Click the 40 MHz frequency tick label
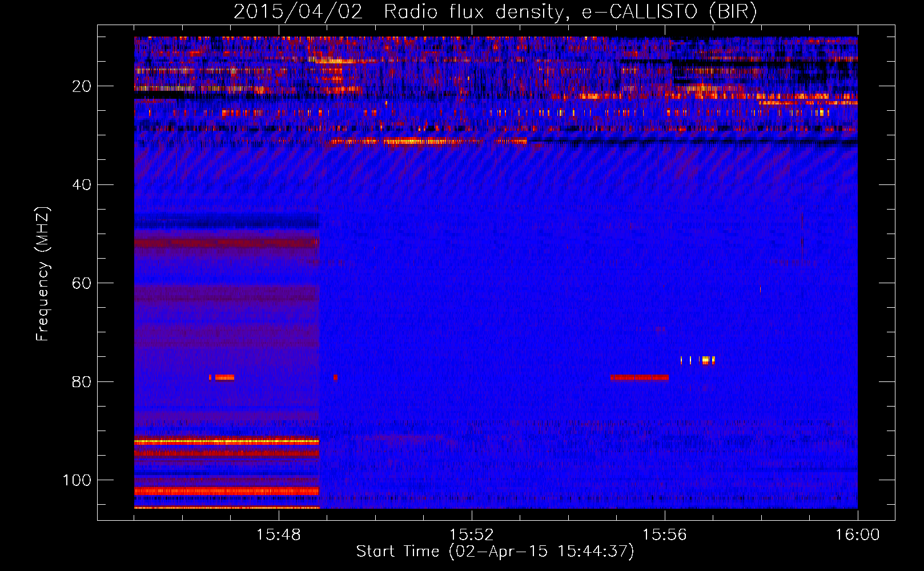Viewport: 924px width, 571px height. [82, 185]
